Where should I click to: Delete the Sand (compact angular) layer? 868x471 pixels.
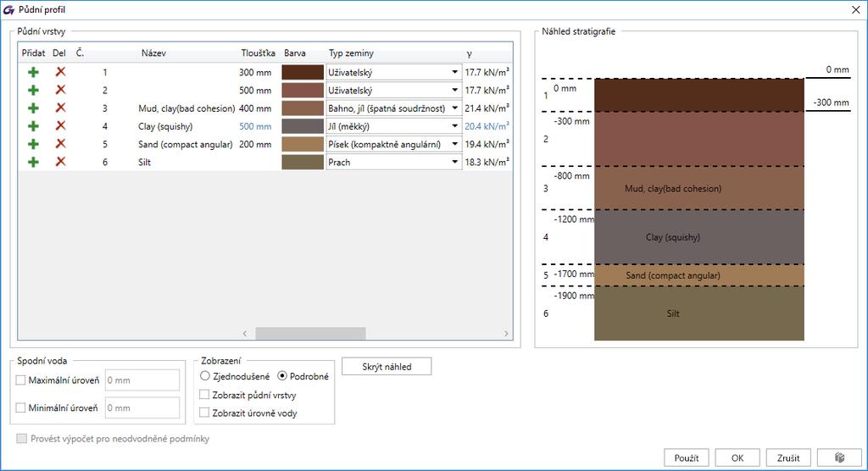click(x=60, y=144)
